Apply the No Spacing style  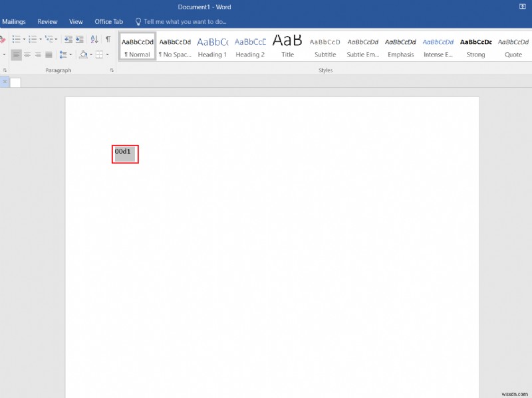175,47
